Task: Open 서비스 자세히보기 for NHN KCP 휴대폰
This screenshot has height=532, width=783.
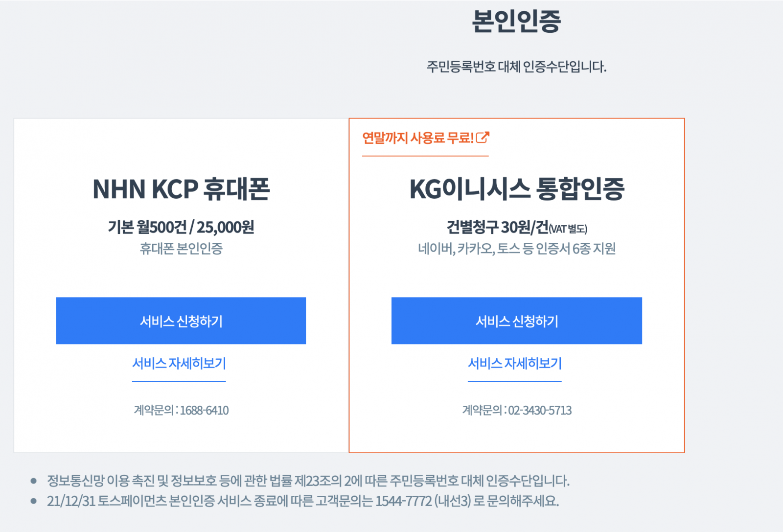Action: coord(179,364)
